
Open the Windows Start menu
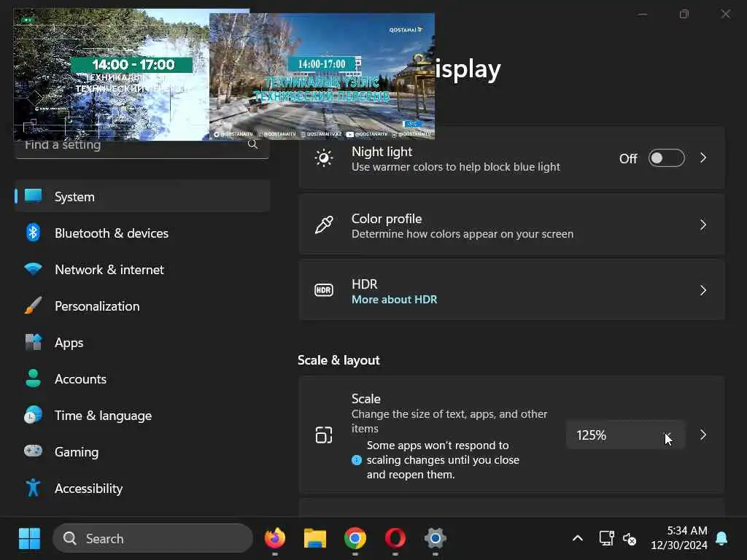[29, 539]
